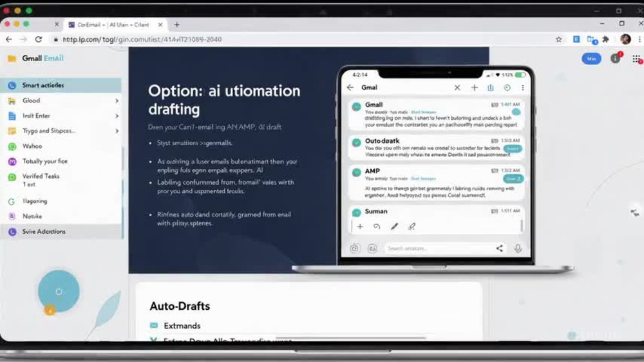Open Notike sidebar item
This screenshot has height=362, width=644.
61,216
